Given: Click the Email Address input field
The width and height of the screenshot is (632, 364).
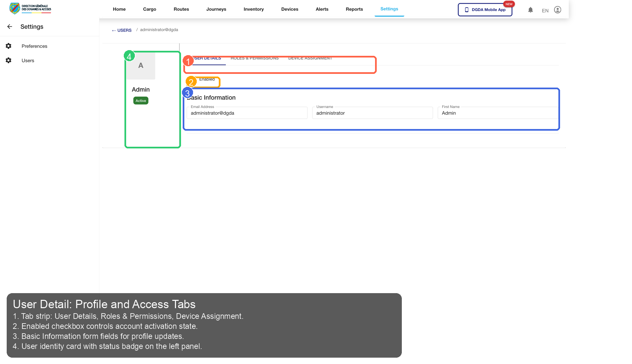Looking at the screenshot, I should coord(247,113).
